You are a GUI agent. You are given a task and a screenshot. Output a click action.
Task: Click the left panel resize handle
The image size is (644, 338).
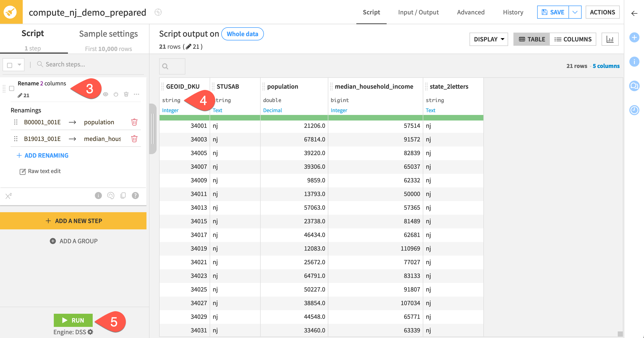coord(153,129)
